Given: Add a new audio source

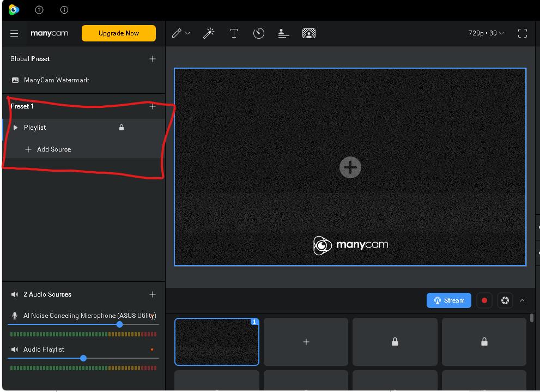Looking at the screenshot, I should point(153,294).
